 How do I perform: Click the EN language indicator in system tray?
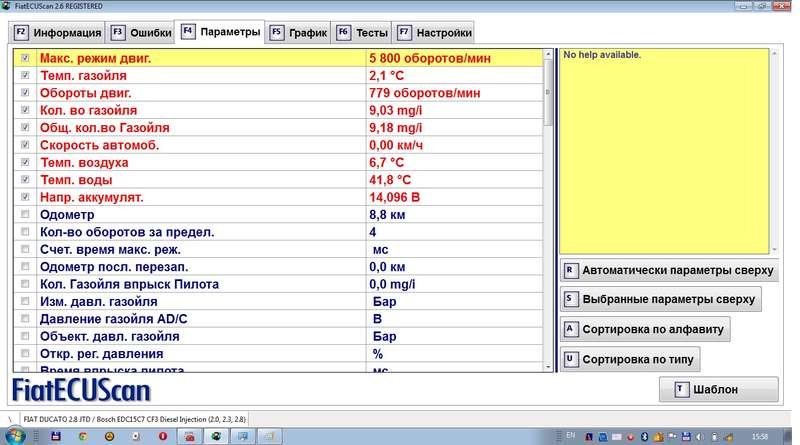click(571, 437)
